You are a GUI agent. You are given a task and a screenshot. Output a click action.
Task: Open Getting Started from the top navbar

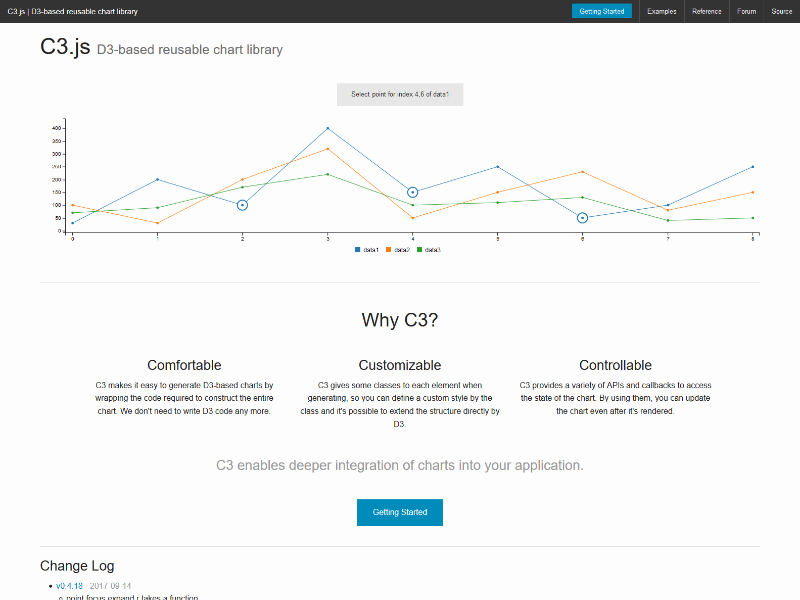[x=601, y=11]
